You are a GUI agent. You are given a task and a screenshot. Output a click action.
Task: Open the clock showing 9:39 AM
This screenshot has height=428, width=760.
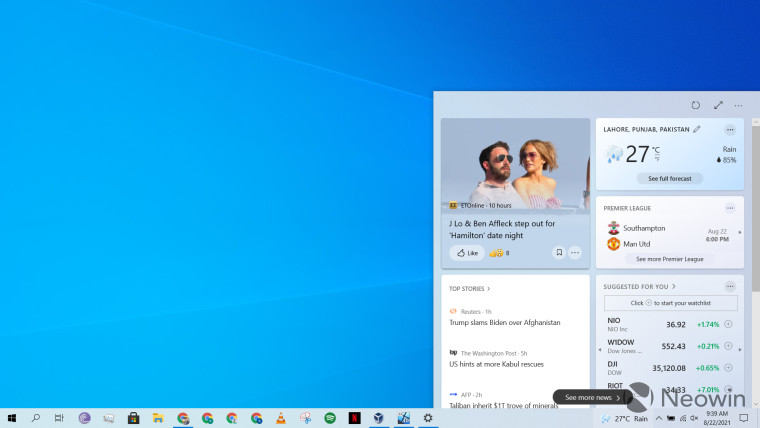click(717, 418)
